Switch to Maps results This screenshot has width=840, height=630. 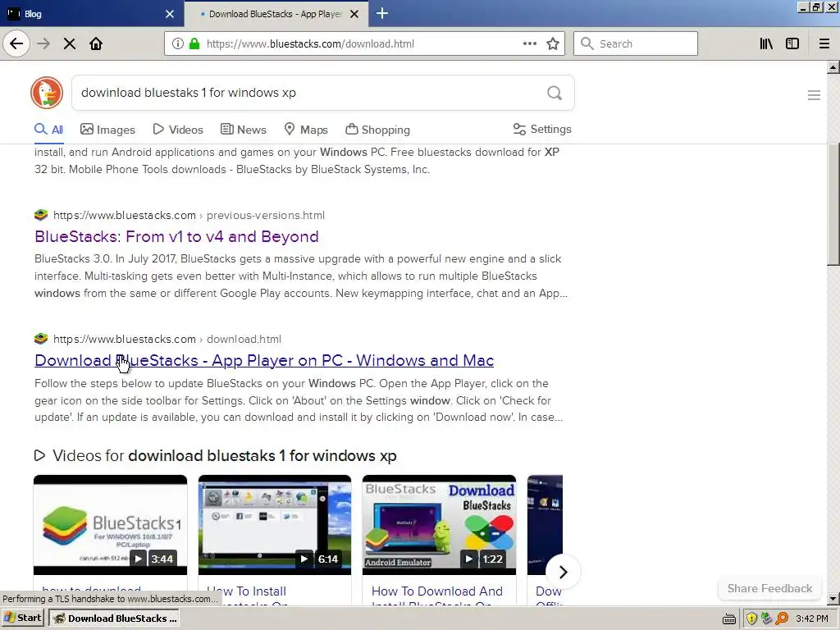(x=306, y=130)
